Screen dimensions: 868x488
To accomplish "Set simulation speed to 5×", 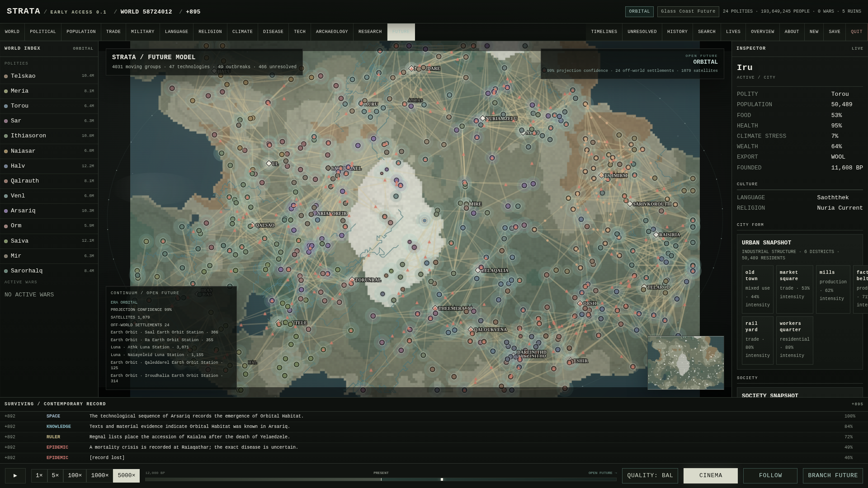I will point(55,475).
